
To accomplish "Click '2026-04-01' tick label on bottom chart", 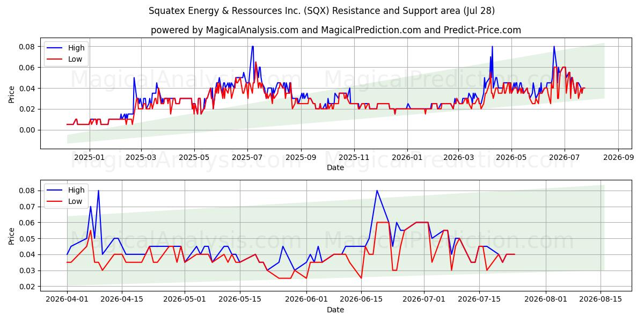I will [67, 300].
